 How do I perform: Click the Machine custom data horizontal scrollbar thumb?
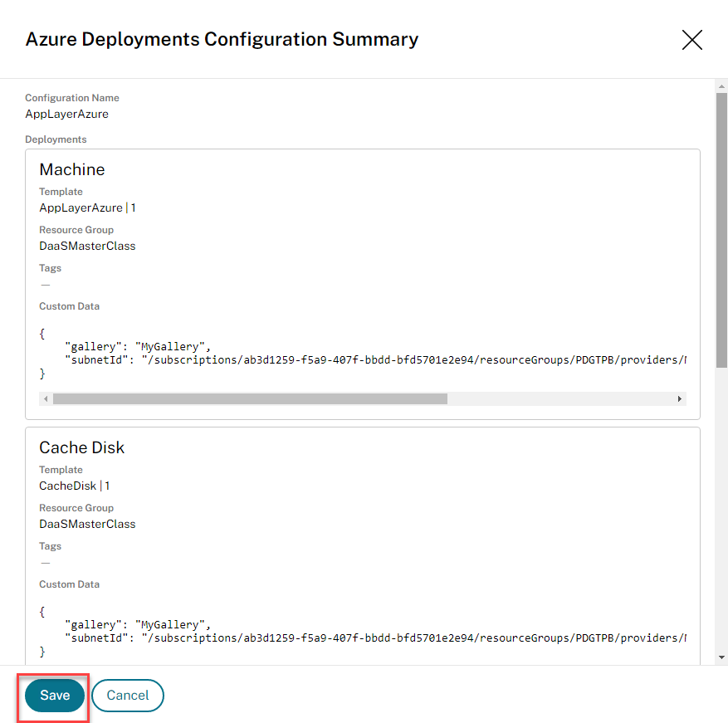click(249, 399)
